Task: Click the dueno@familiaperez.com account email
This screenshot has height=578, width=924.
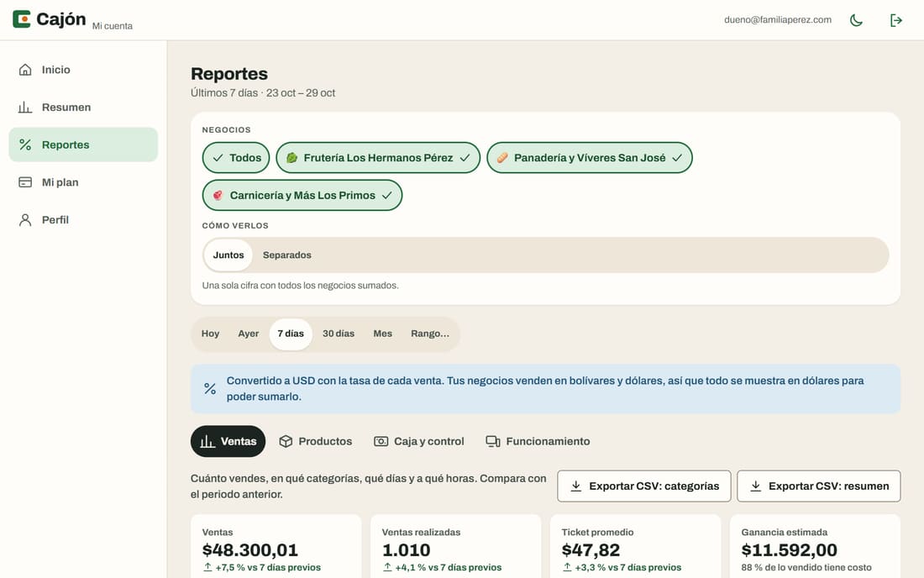Action: (x=778, y=19)
